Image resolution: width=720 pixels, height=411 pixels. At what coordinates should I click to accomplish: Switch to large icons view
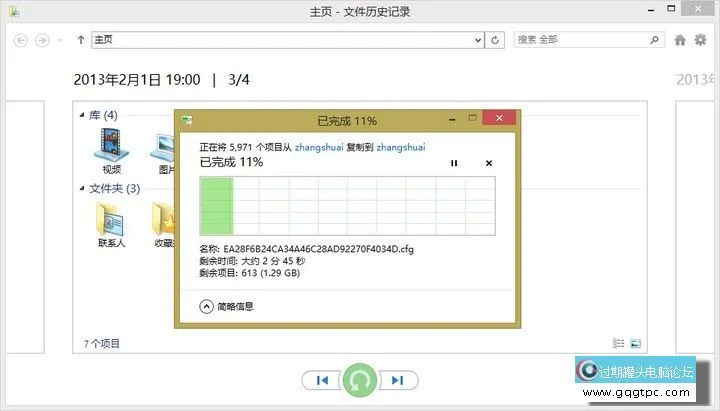[x=635, y=343]
